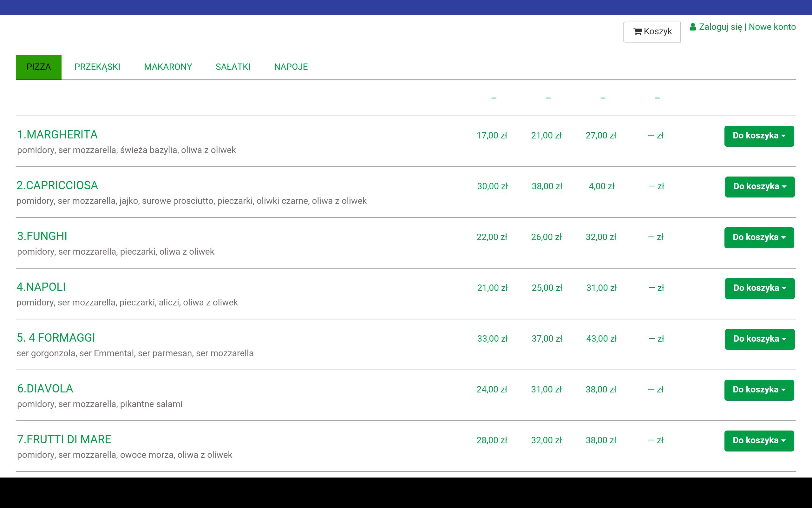
Task: Click the 4.NAPOLI pizza title
Action: (x=41, y=287)
